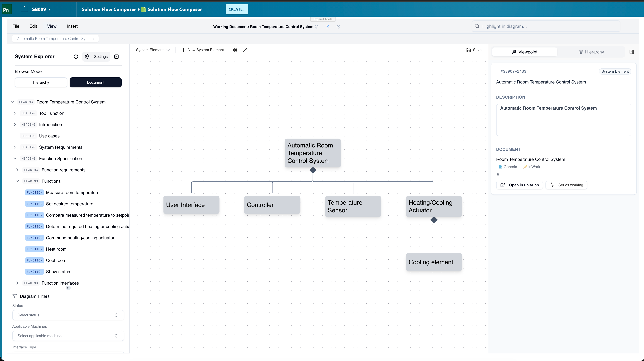Expand the Top Function heading
Image resolution: width=644 pixels, height=361 pixels.
15,113
